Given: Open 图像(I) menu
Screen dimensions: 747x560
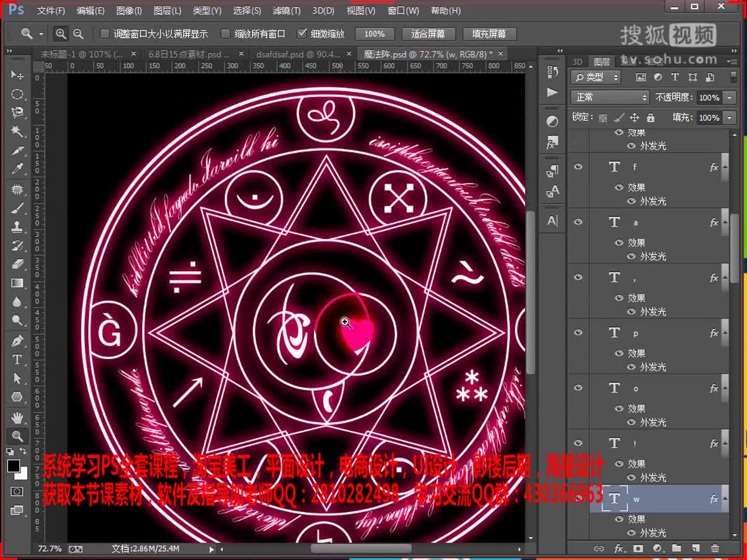Looking at the screenshot, I should (x=129, y=10).
